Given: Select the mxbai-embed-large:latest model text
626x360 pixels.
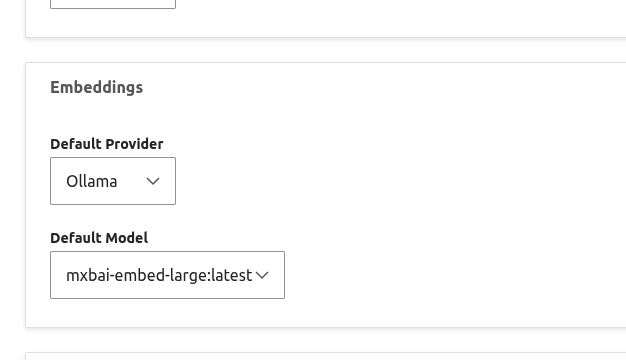Looking at the screenshot, I should click(x=159, y=275).
